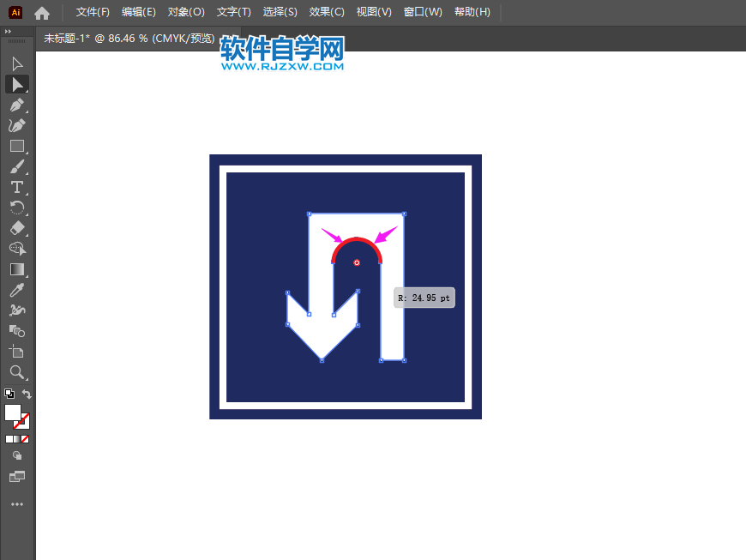Select the Artboard tool
The image size is (746, 560).
pyautogui.click(x=17, y=351)
